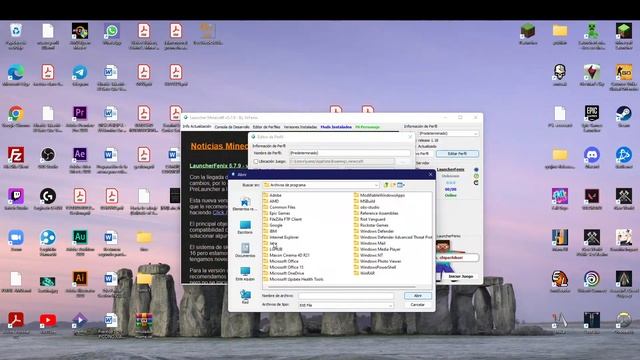Viewport: 640px width, 360px height.
Task: Select the Riot Vanguard folder
Action: coord(369,219)
